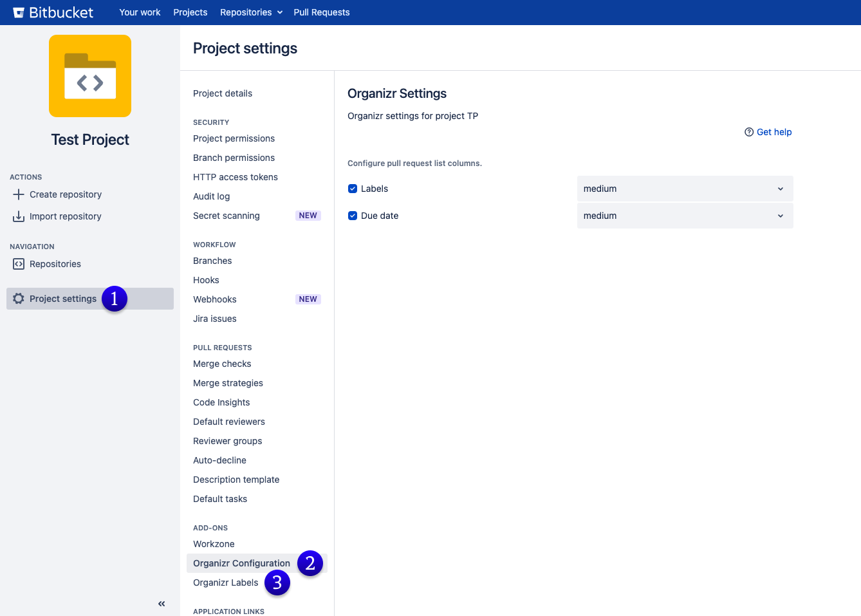Click the Get help link
This screenshot has width=861, height=616.
tap(774, 131)
